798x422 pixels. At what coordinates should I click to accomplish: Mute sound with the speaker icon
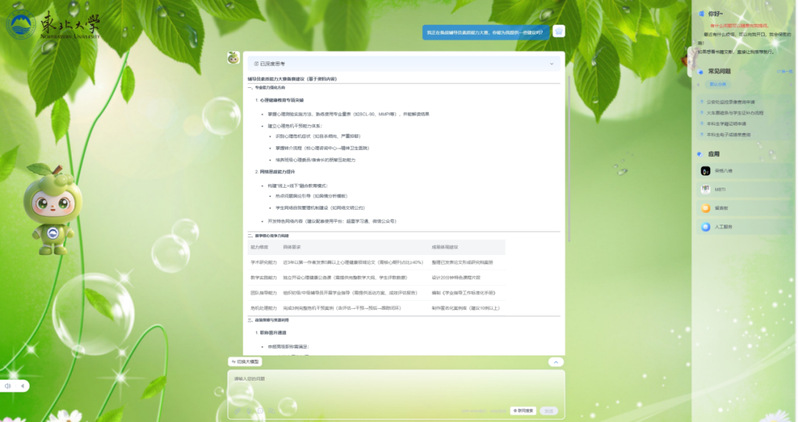pyautogui.click(x=8, y=385)
